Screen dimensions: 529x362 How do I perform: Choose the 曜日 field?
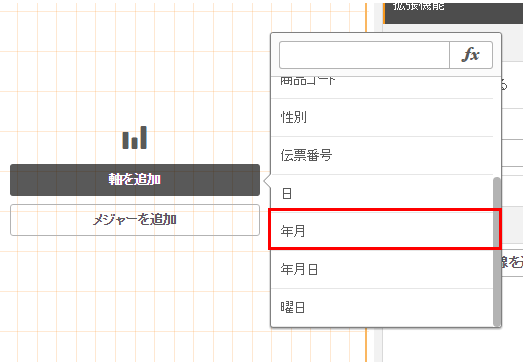(382, 307)
